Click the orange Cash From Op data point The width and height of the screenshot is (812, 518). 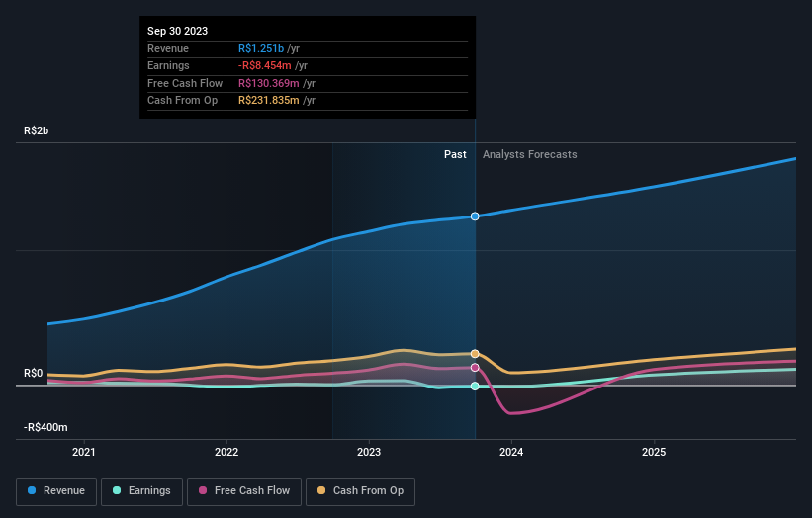[475, 354]
